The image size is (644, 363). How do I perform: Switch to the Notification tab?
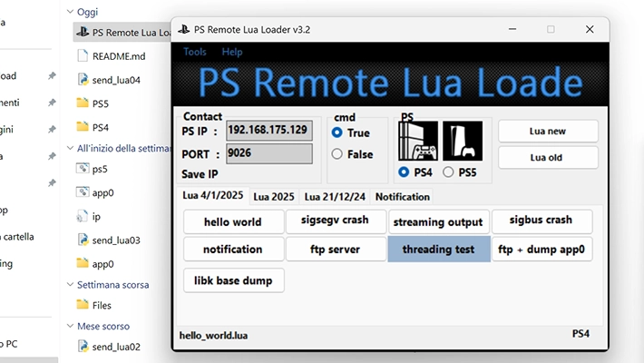(x=403, y=197)
